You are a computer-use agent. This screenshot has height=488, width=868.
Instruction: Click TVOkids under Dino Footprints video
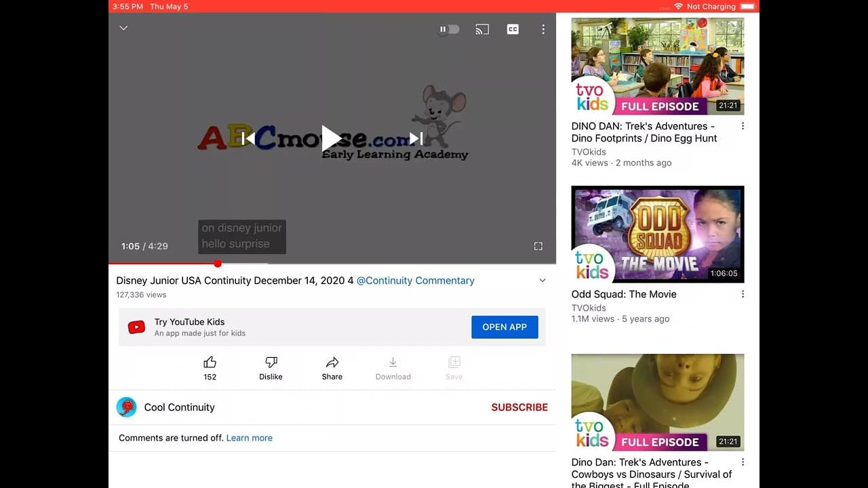click(589, 152)
